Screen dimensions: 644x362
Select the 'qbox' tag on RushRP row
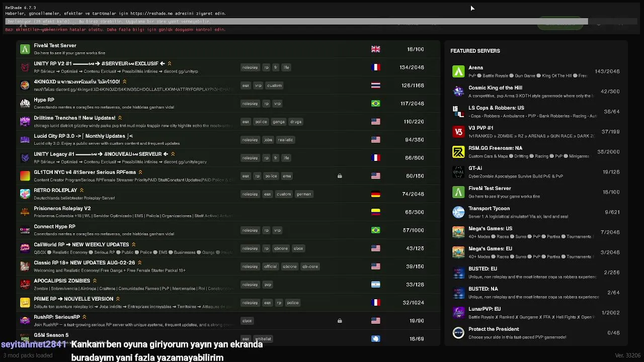click(x=247, y=321)
